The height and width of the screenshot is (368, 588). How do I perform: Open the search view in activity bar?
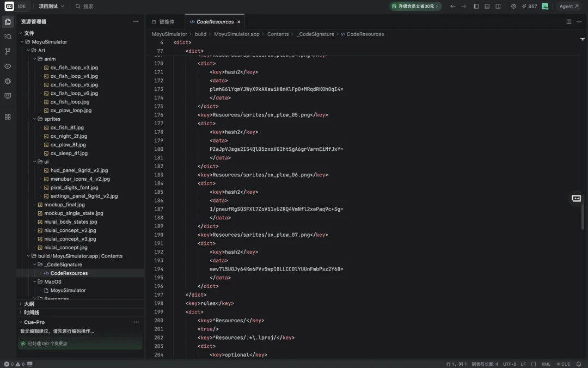(8, 36)
